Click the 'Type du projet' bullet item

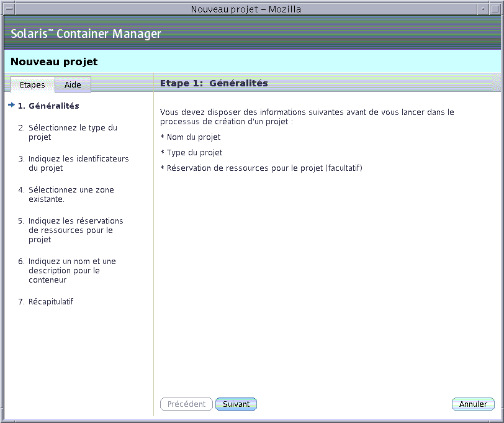pos(192,152)
